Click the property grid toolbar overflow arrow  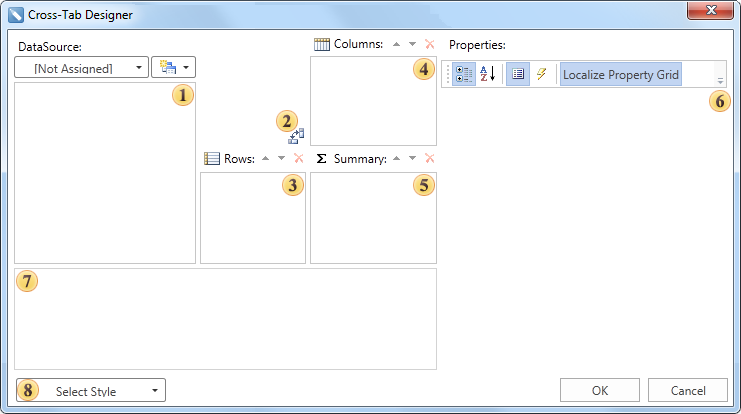pos(720,81)
